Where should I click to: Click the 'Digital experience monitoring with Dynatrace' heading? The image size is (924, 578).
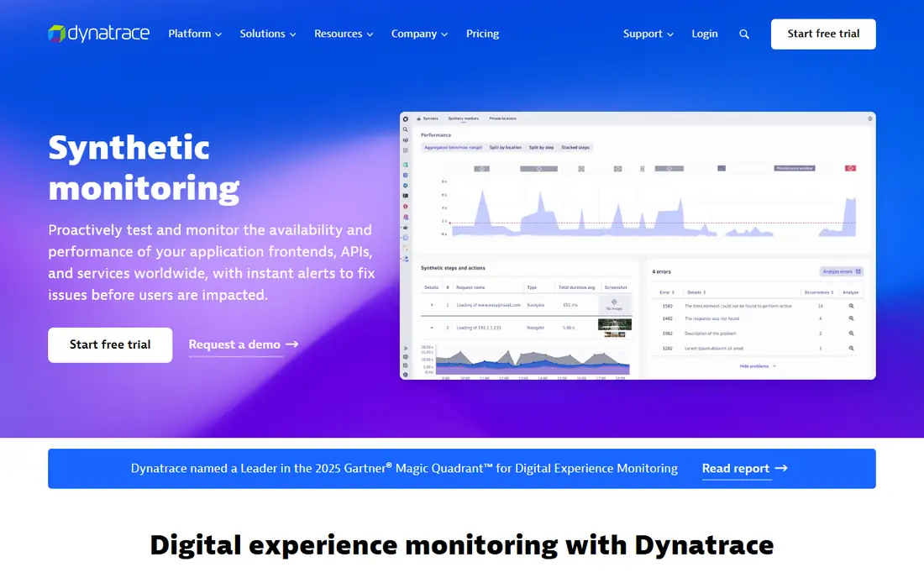pyautogui.click(x=462, y=544)
